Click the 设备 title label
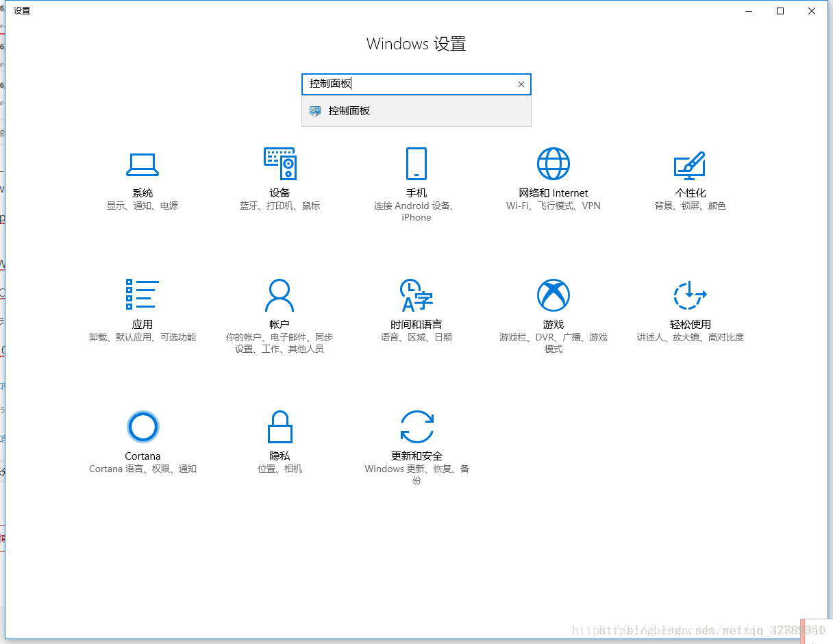833x644 pixels. pyautogui.click(x=279, y=193)
